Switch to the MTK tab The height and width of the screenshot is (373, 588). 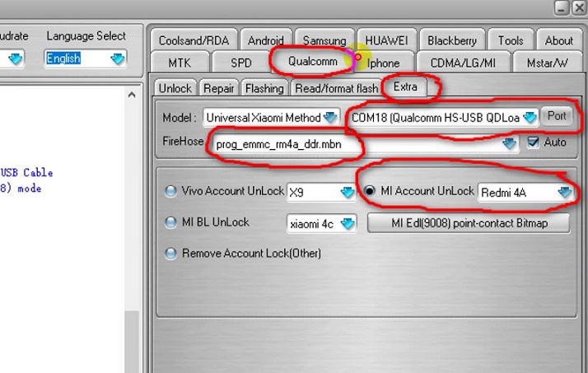point(179,63)
